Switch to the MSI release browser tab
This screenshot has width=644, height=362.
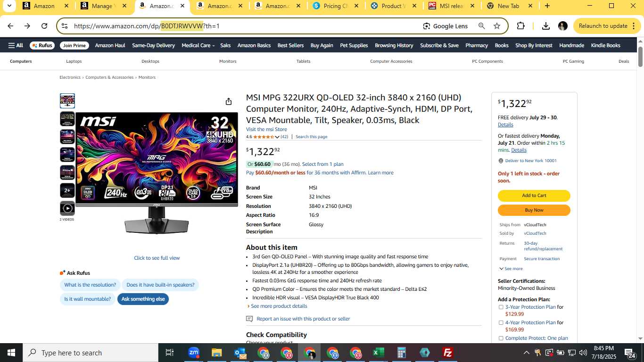point(451,6)
